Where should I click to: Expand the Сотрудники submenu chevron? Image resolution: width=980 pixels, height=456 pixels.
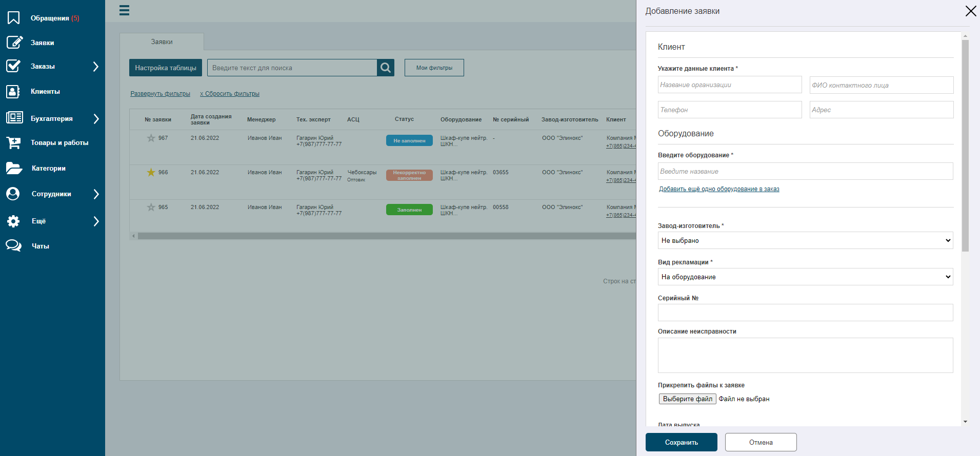(96, 194)
